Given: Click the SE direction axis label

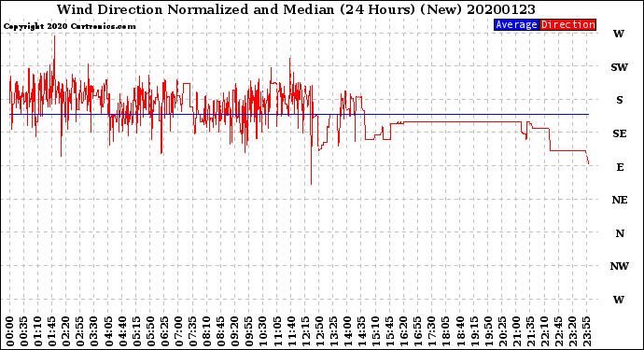Looking at the screenshot, I should click(620, 133).
